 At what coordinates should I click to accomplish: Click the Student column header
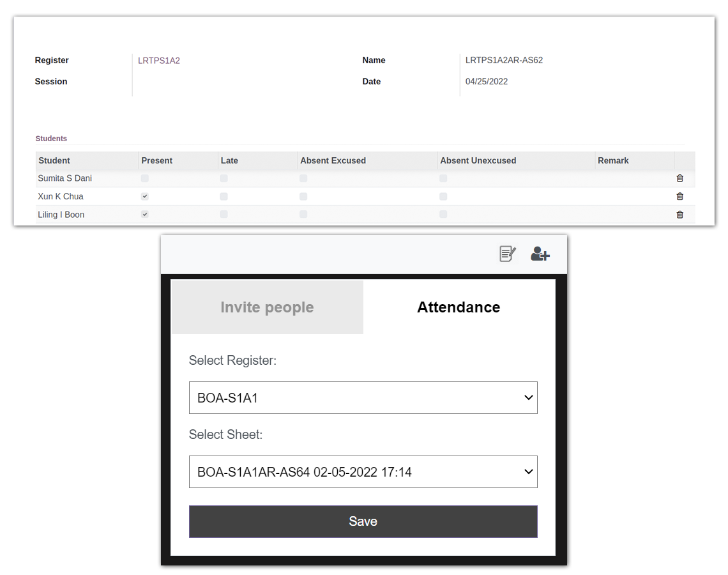(54, 160)
